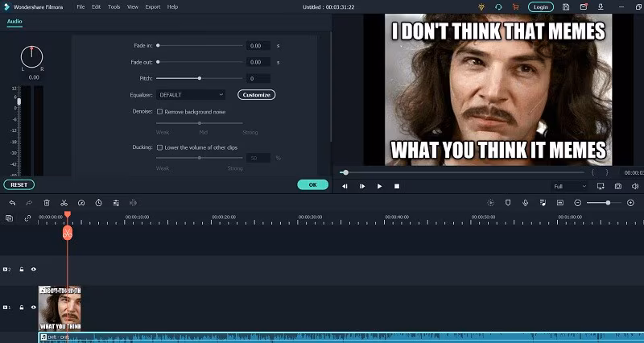Toggle visibility of track 2
The image size is (644, 343).
click(34, 270)
